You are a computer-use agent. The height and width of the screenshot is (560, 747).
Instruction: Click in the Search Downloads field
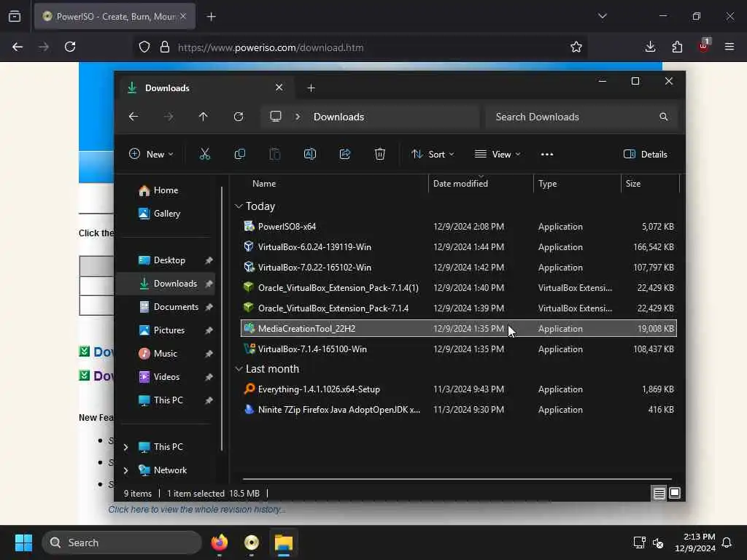[x=580, y=117]
